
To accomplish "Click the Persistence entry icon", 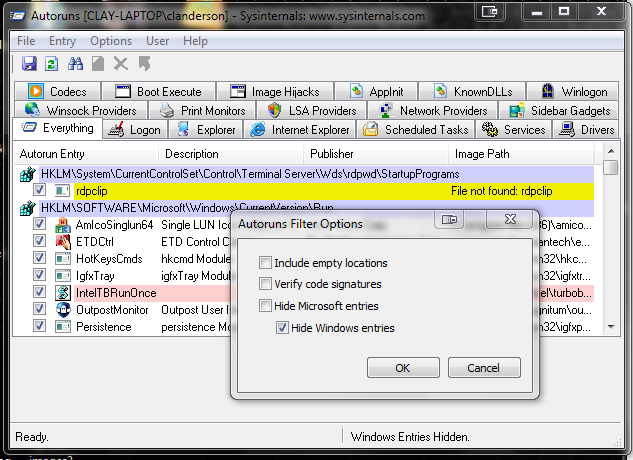I will pyautogui.click(x=63, y=326).
